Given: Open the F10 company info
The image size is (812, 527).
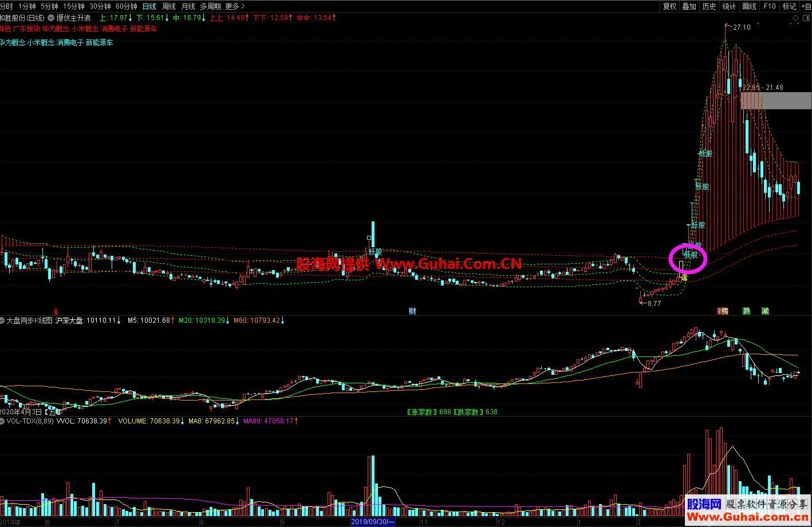Looking at the screenshot, I should 770,6.
